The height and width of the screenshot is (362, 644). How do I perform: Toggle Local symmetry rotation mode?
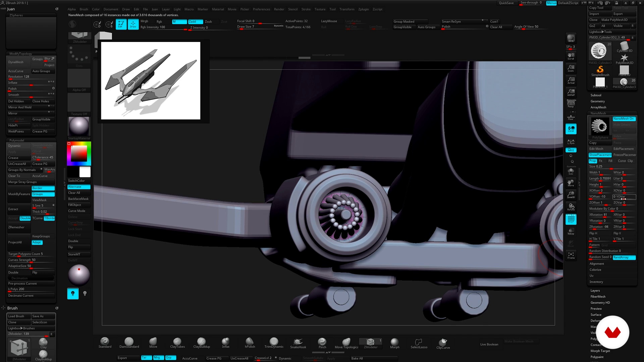(571, 129)
